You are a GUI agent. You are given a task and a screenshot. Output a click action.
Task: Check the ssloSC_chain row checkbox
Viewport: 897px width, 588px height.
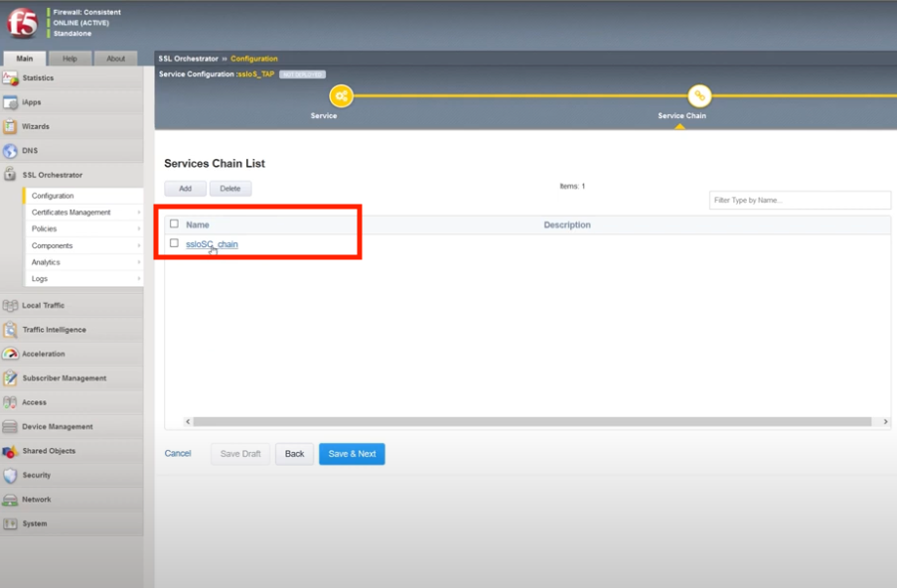[x=174, y=243]
